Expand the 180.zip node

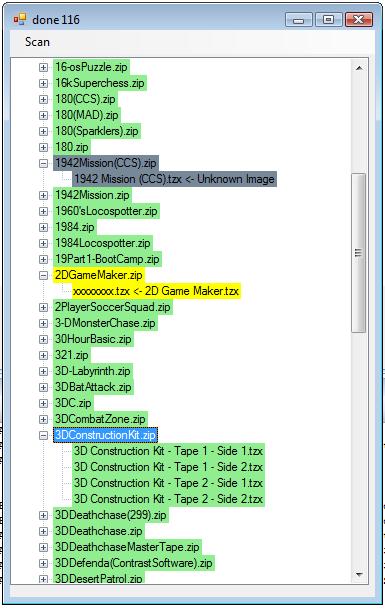tap(43, 147)
